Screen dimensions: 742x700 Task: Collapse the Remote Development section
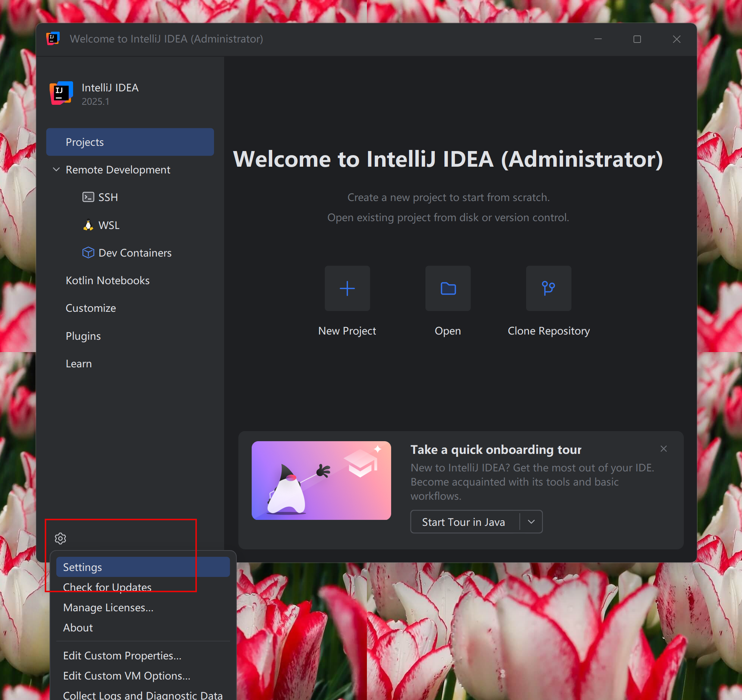(56, 169)
